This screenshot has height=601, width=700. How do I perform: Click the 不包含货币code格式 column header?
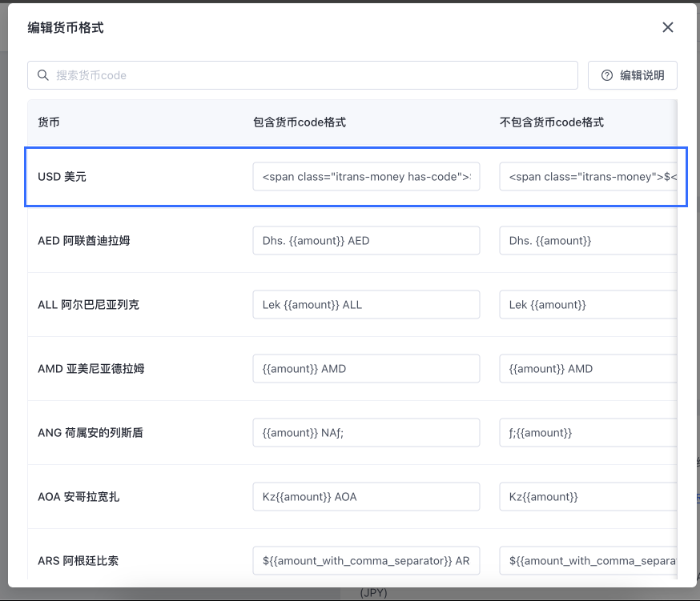point(551,122)
